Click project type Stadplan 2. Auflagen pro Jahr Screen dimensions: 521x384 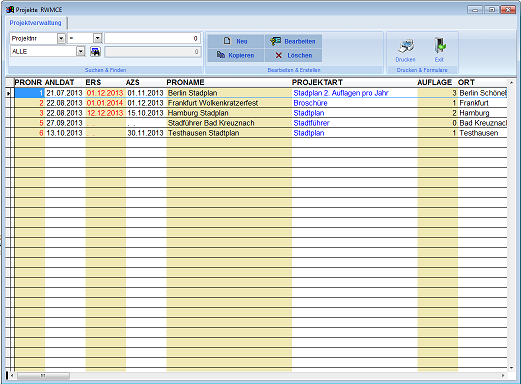pyautogui.click(x=341, y=93)
